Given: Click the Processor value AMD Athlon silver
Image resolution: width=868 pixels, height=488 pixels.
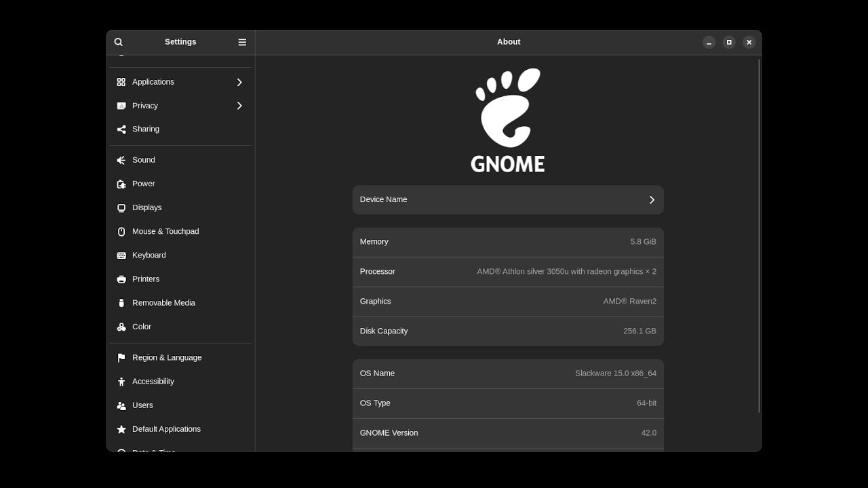Looking at the screenshot, I should [x=566, y=272].
